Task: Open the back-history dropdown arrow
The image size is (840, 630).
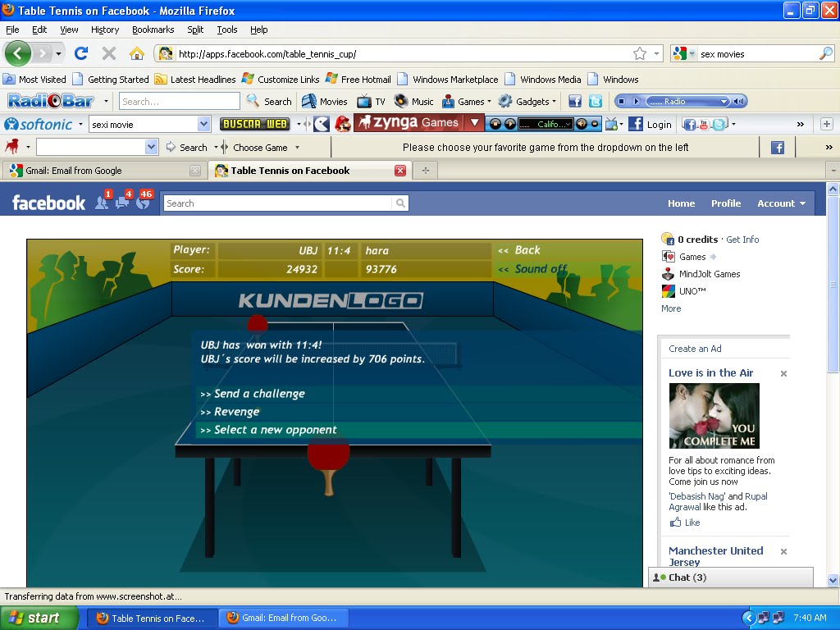Action: point(58,53)
